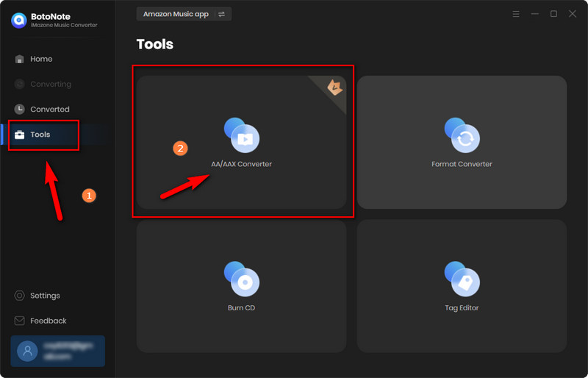Screen dimensions: 588x378
Task: Open the Converted history list
Action: click(57, 110)
